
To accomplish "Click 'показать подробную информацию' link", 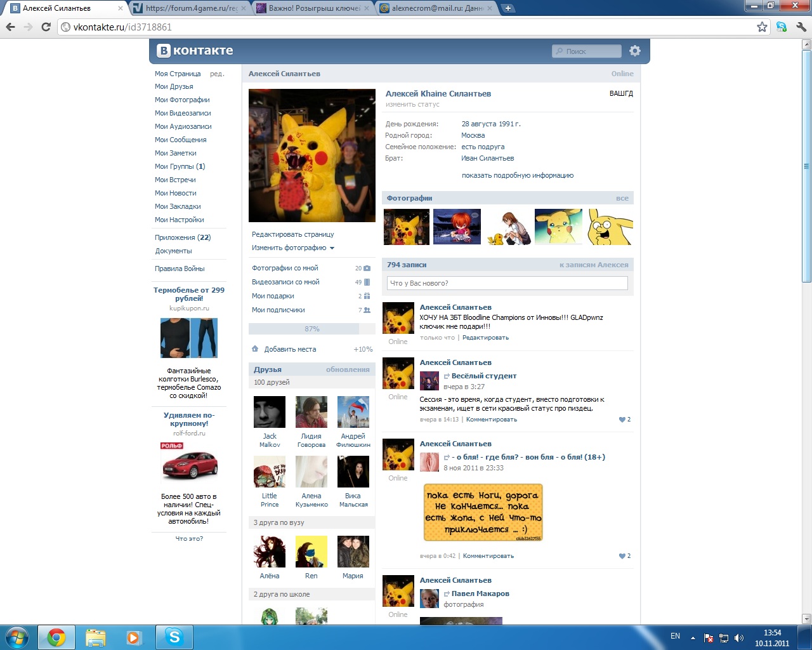I will [518, 175].
